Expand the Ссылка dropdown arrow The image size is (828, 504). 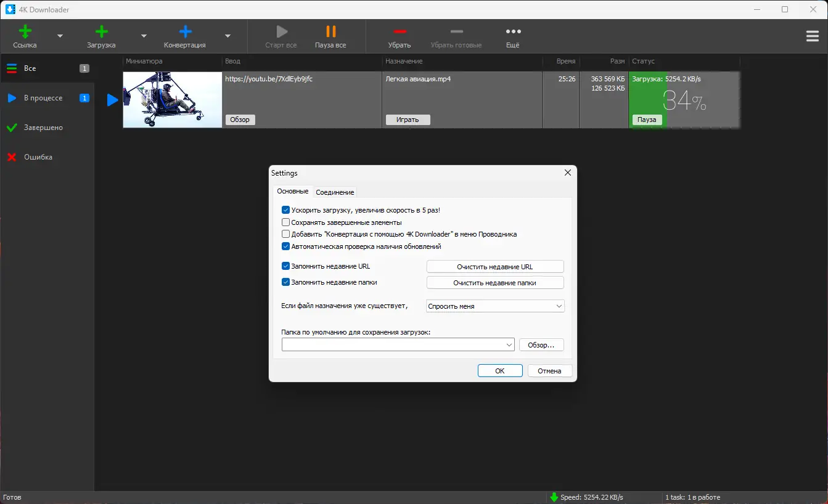tap(60, 36)
